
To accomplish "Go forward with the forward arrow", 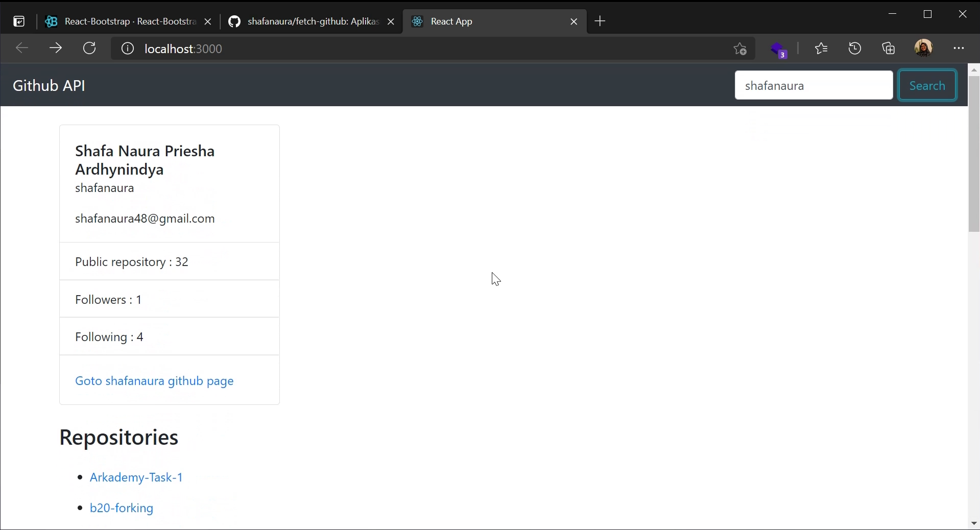I will click(56, 49).
